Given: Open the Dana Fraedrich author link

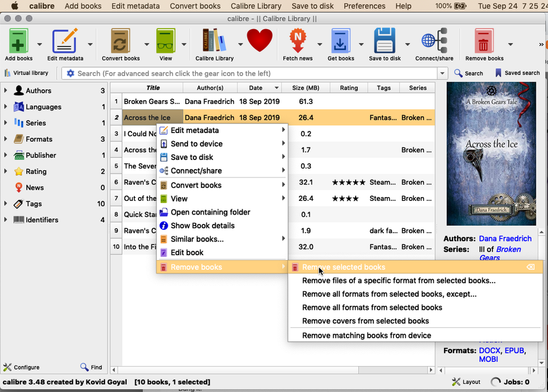Looking at the screenshot, I should 505,238.
